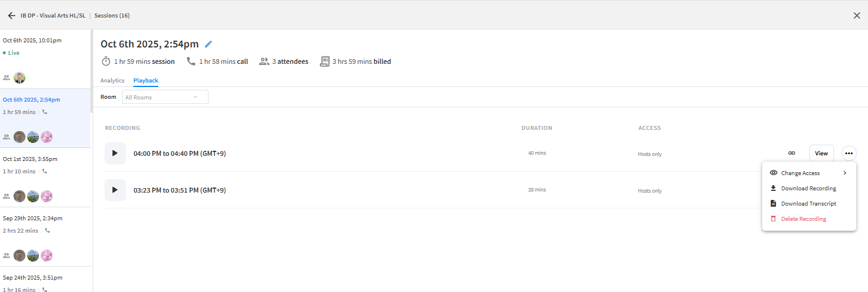Viewport: 868px width, 292px height.
Task: Click Delete Recording in the menu
Action: tap(803, 219)
